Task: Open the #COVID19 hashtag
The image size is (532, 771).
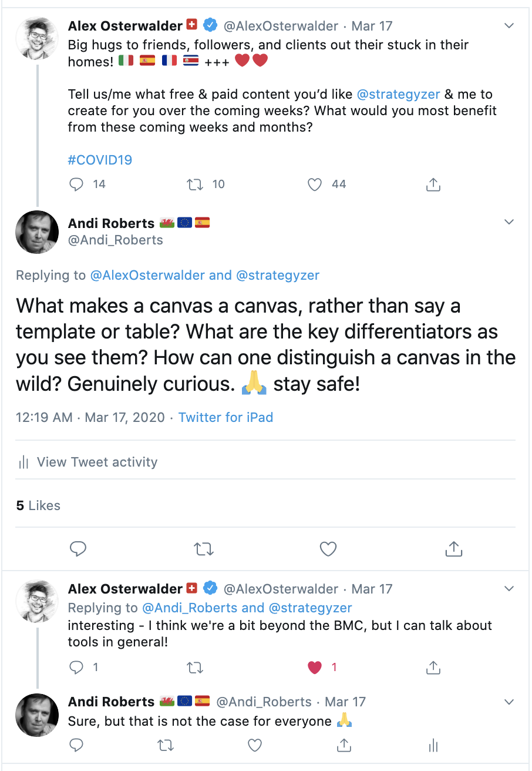Action: coord(100,159)
